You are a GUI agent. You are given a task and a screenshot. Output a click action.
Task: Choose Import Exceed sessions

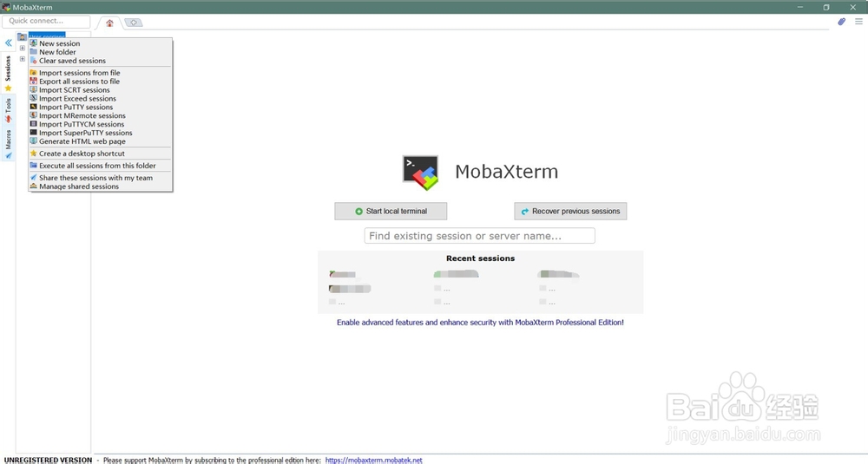(x=100, y=99)
